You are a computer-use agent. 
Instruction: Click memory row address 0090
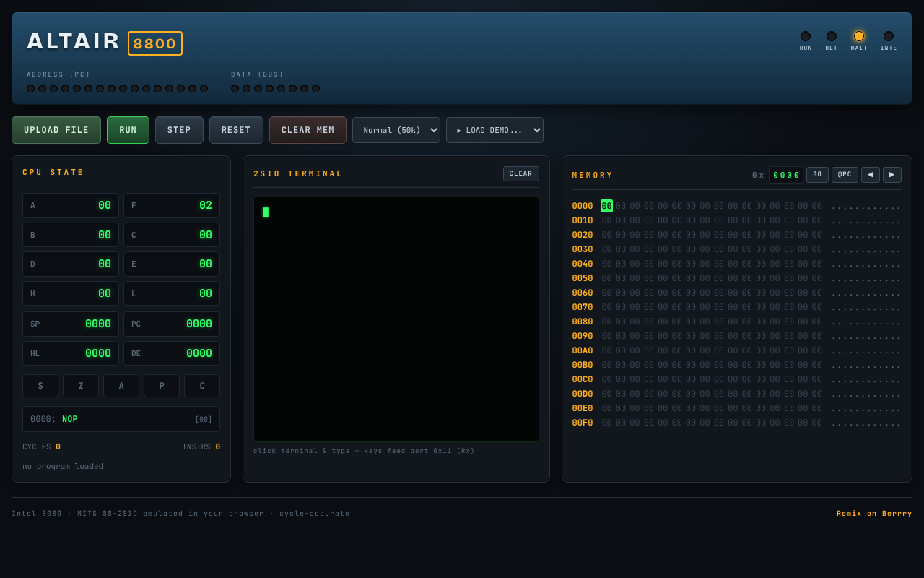tap(583, 336)
